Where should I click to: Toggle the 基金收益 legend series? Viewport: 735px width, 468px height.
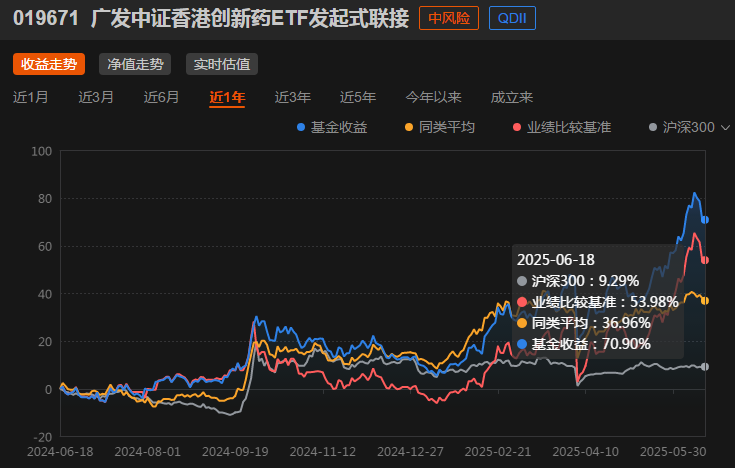(x=332, y=127)
